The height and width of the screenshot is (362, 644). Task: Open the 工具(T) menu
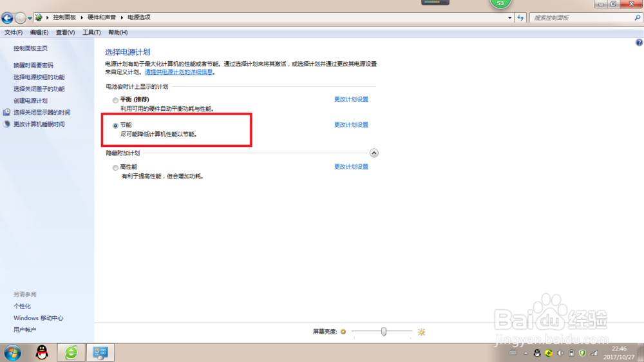(91, 32)
